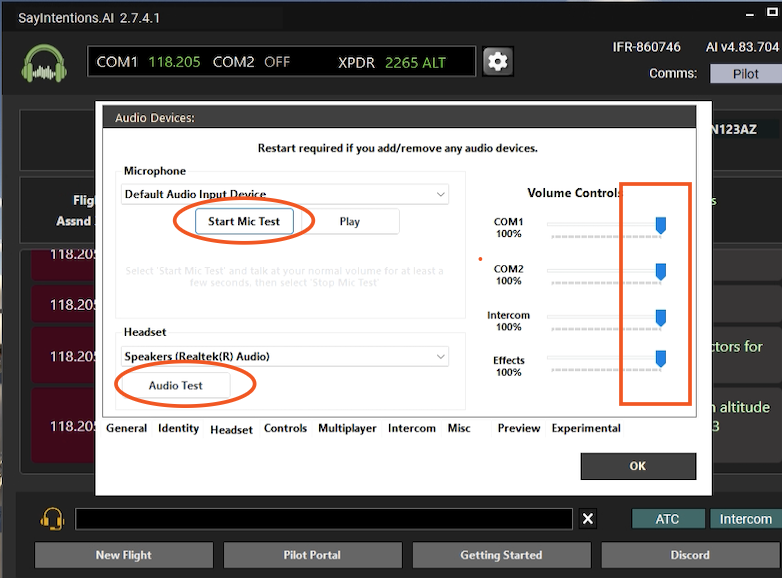Switch to the General tab

[127, 428]
